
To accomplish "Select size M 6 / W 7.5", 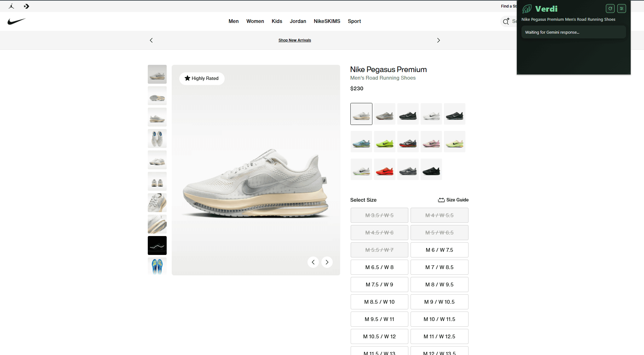I will tap(440, 250).
